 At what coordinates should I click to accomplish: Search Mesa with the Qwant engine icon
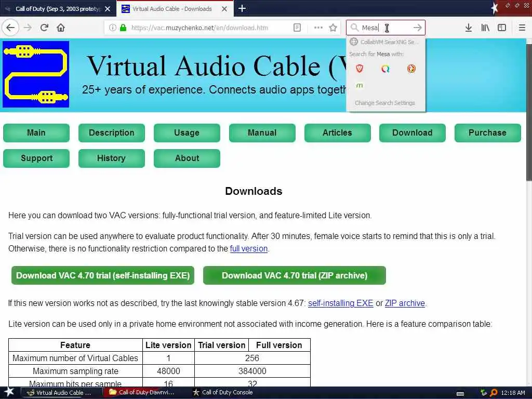point(385,69)
